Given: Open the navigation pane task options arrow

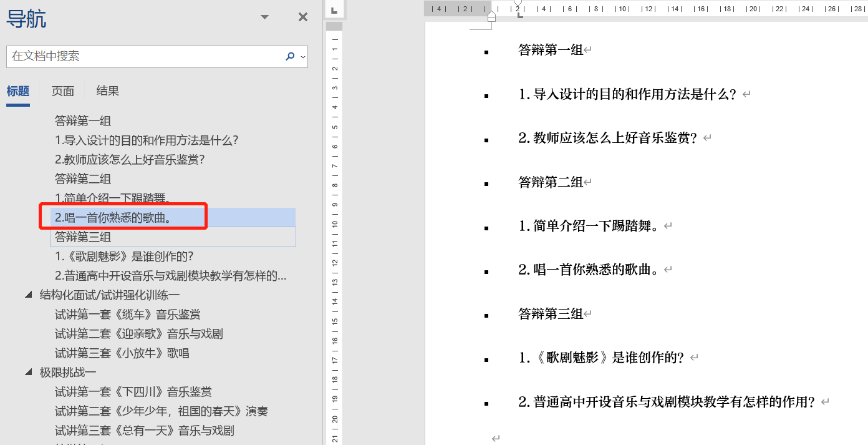Looking at the screenshot, I should point(265,17).
